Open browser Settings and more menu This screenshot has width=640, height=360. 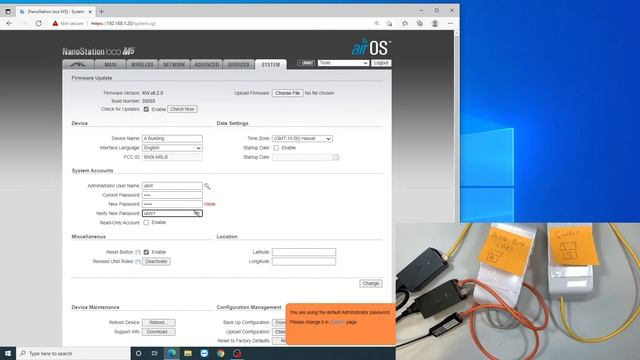(x=450, y=23)
